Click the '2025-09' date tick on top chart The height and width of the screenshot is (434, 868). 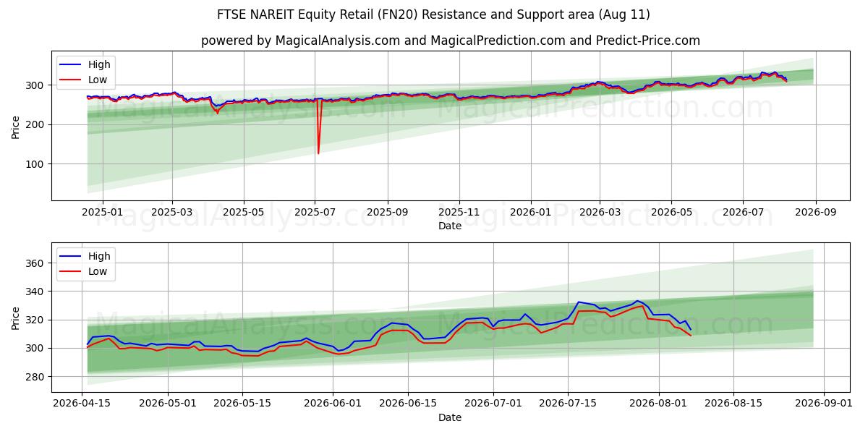(388, 213)
